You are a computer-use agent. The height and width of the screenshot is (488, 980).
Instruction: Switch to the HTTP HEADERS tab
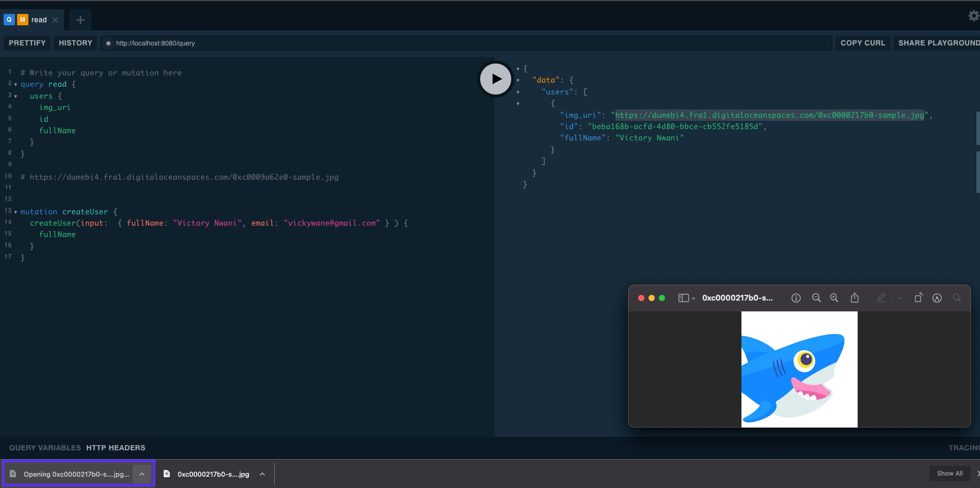pyautogui.click(x=116, y=448)
